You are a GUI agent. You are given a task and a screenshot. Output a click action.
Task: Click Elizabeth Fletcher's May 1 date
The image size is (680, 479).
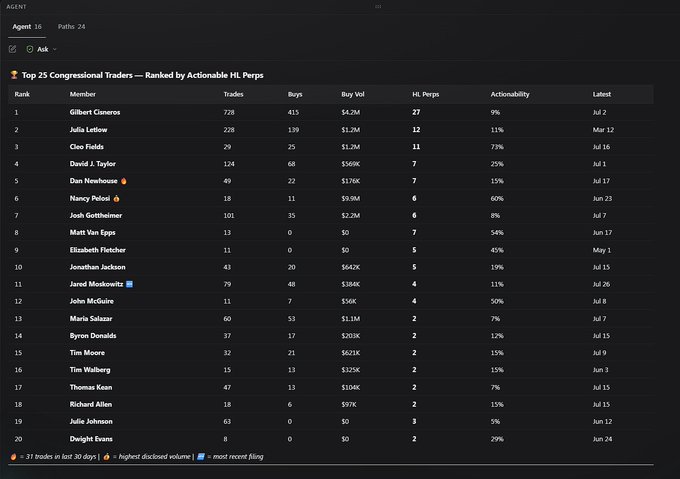point(602,250)
